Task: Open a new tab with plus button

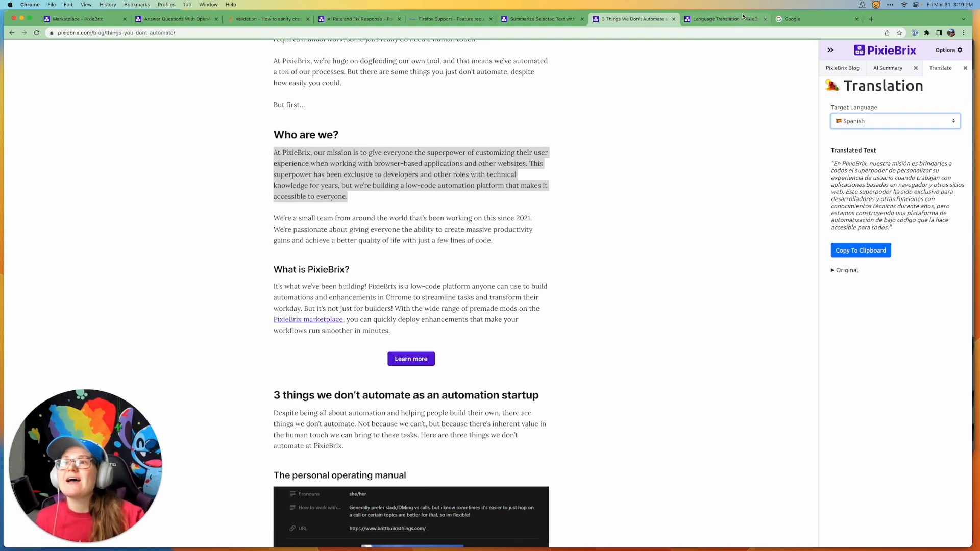Action: [871, 19]
